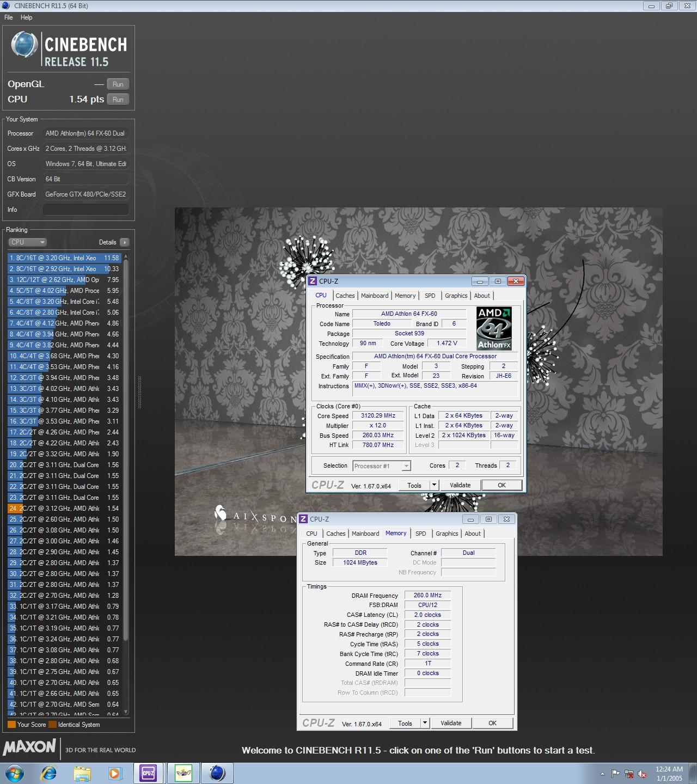
Task: Select highlighted ranking entry 24 at 3.12 GHz
Action: [x=64, y=509]
